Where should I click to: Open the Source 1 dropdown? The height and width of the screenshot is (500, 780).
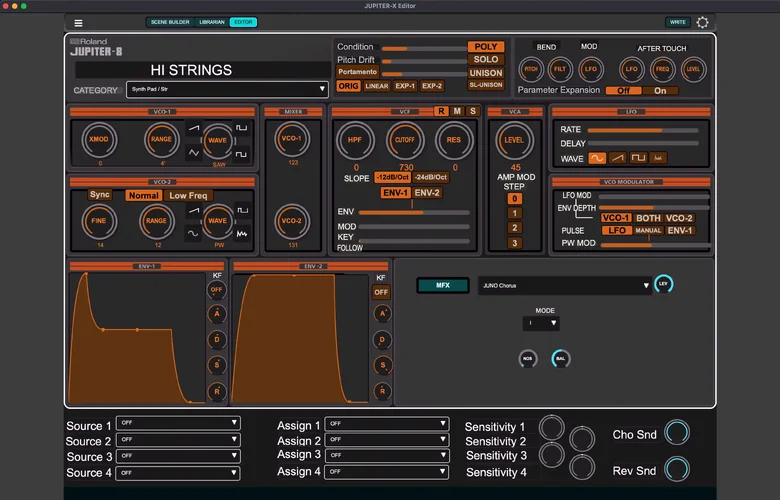tap(178, 423)
